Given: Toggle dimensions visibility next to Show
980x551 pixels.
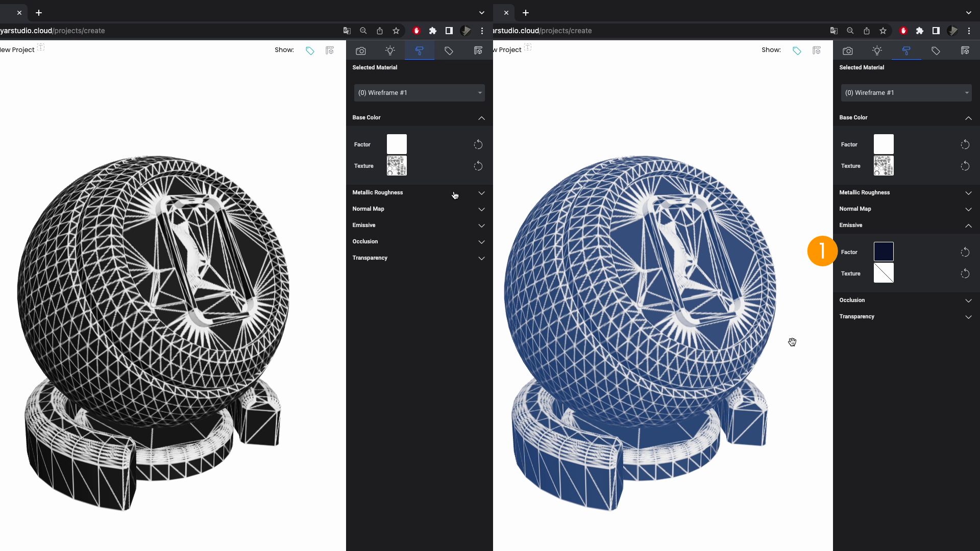Looking at the screenshot, I should coord(329,51).
